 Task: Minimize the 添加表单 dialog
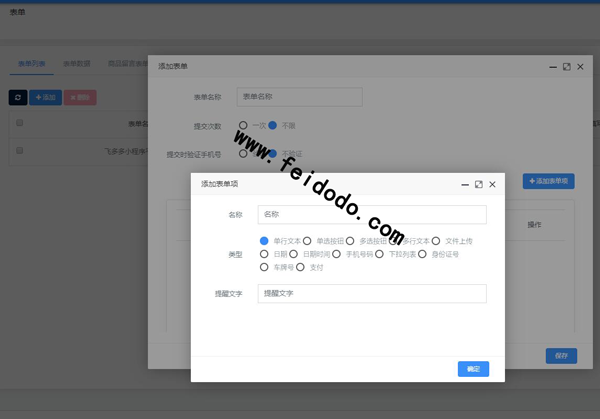553,67
